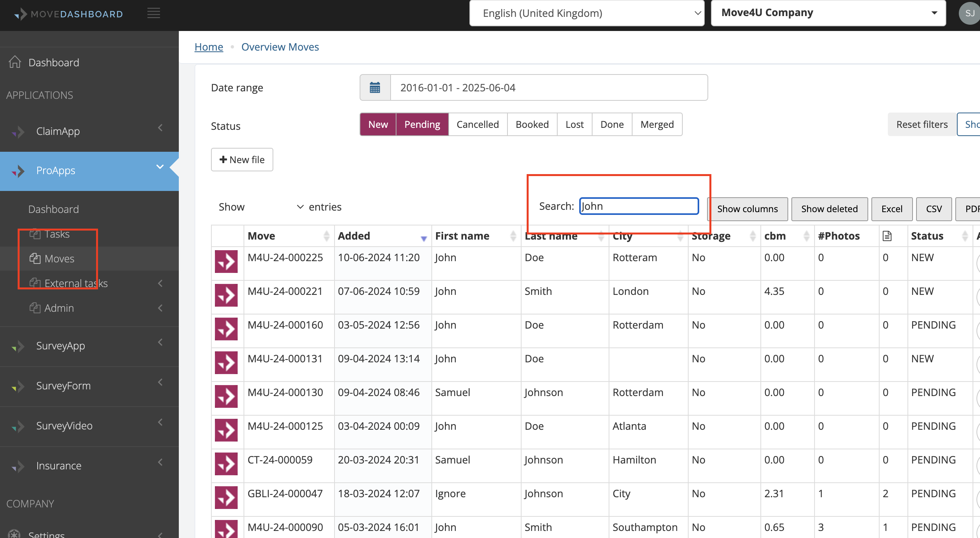This screenshot has width=980, height=538.
Task: Export table with the CSV button
Action: [934, 209]
